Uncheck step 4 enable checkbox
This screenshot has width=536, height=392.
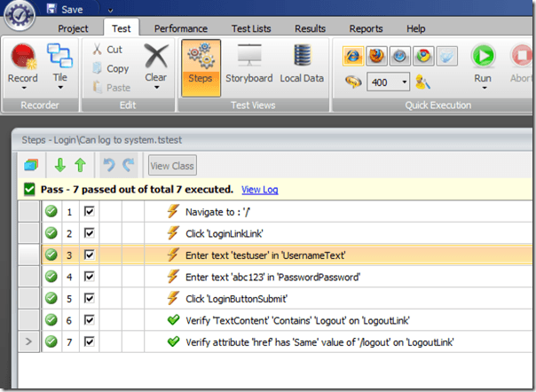90,276
